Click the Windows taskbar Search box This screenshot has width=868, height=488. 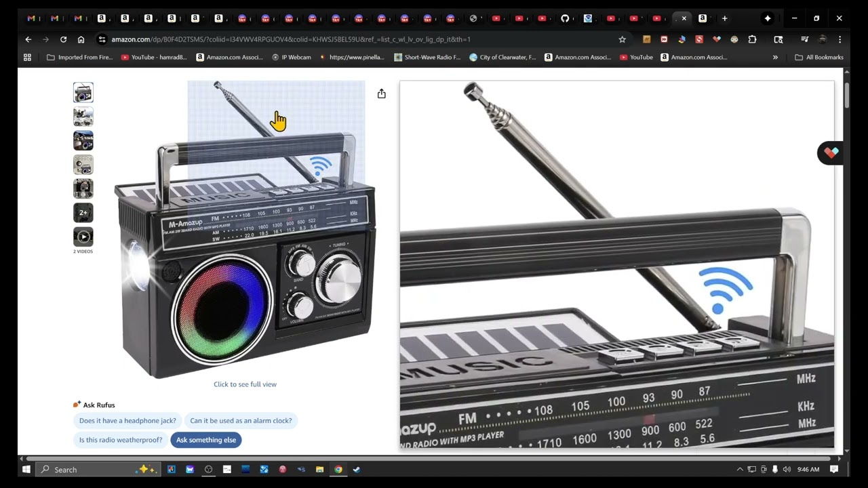coord(99,469)
